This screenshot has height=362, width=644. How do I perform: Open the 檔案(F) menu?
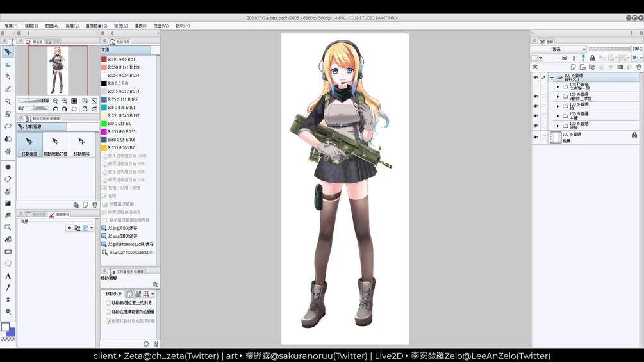[11, 26]
